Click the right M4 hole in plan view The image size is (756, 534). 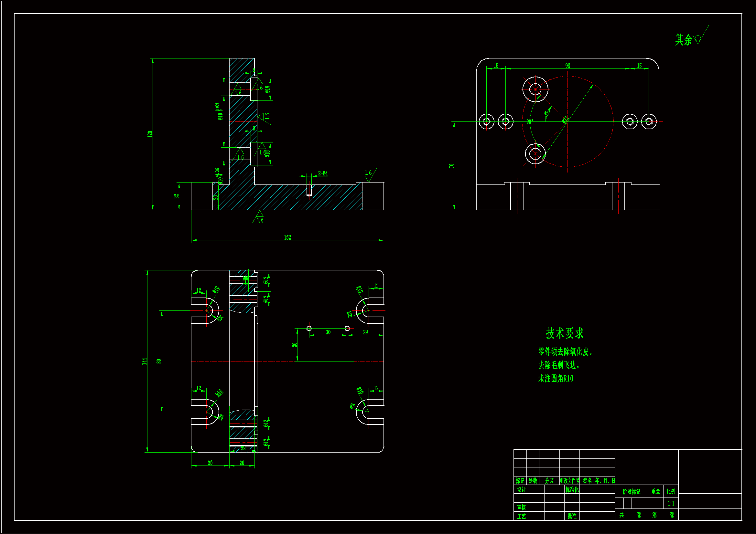(347, 328)
